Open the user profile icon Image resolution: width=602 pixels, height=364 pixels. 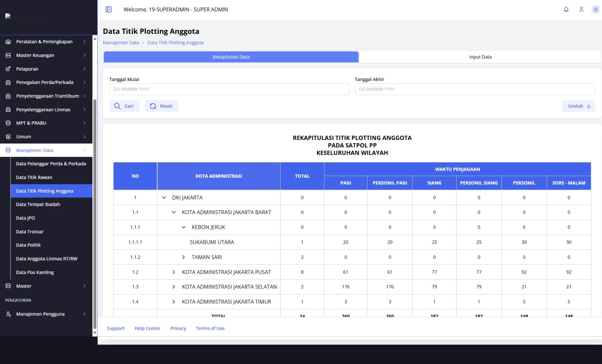pyautogui.click(x=581, y=9)
